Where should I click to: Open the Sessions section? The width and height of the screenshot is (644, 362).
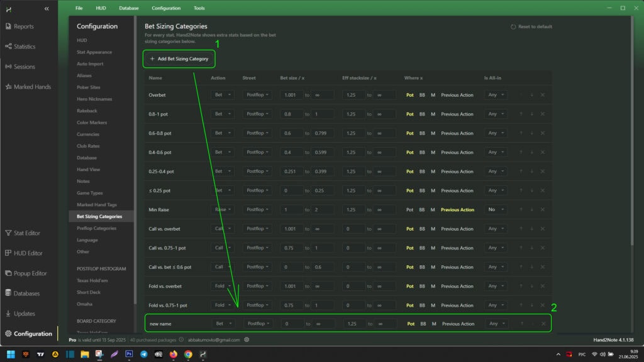pyautogui.click(x=24, y=67)
